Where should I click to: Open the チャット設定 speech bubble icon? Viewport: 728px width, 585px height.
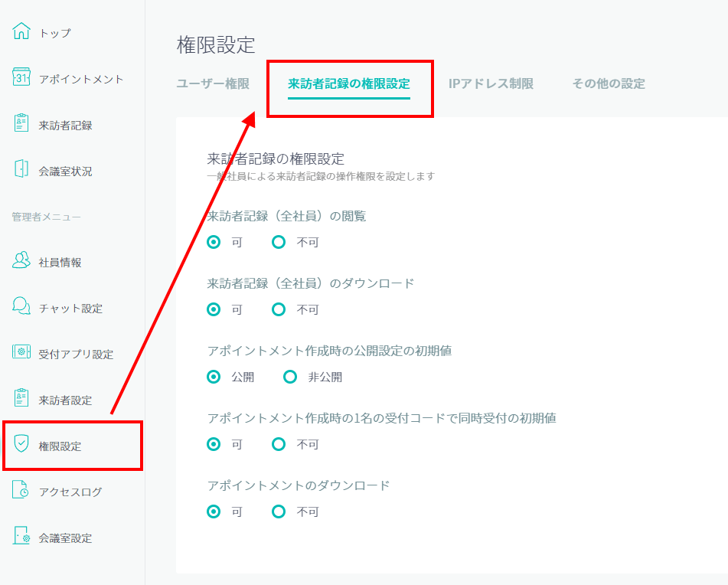point(21,306)
